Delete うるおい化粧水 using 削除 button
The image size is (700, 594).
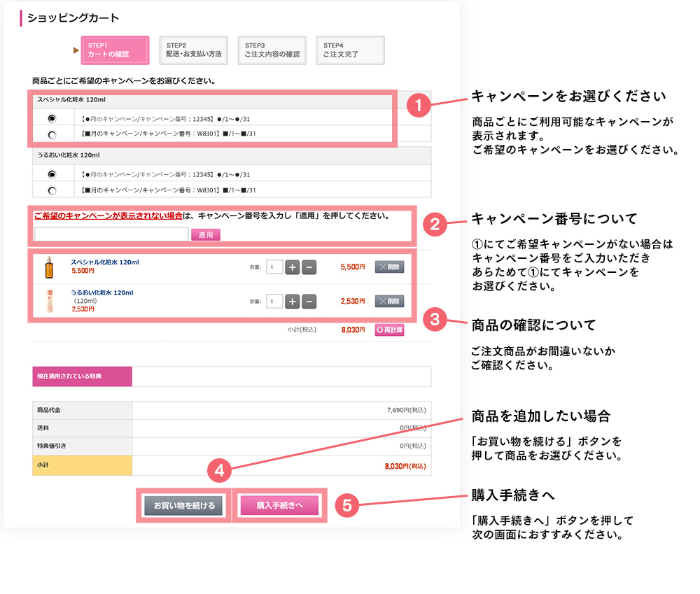pyautogui.click(x=389, y=302)
